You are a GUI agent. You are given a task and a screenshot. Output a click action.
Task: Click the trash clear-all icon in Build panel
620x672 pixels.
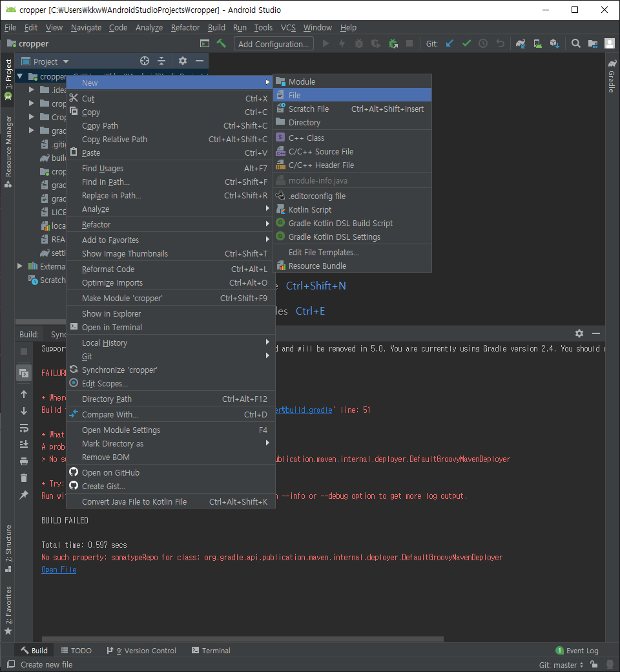[x=24, y=478]
